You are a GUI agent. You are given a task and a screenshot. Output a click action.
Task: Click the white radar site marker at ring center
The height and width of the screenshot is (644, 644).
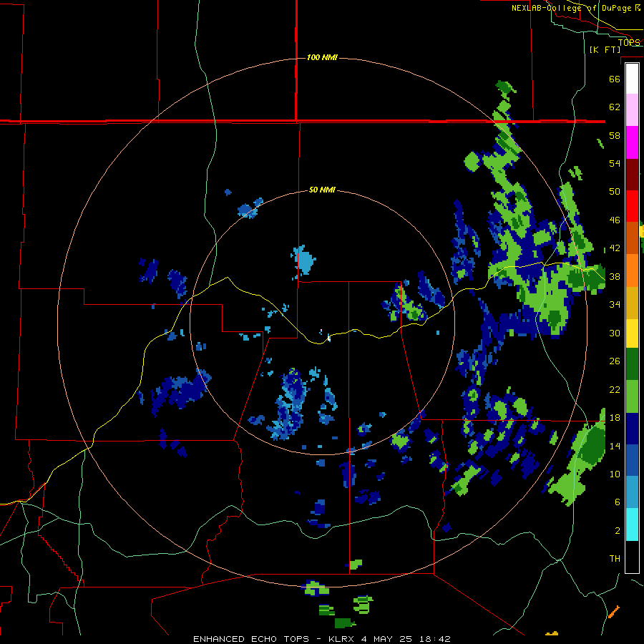pos(329,338)
